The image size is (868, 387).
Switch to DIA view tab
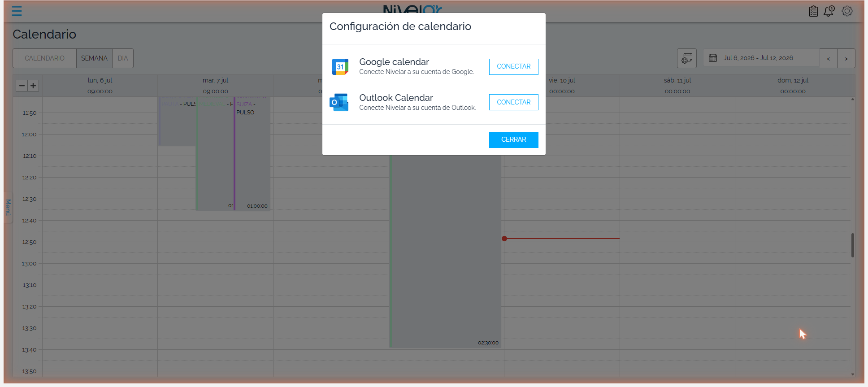click(123, 58)
